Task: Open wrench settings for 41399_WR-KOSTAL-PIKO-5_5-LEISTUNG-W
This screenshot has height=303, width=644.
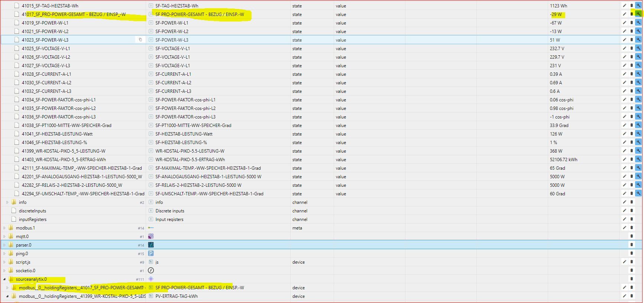Action: tap(638, 151)
